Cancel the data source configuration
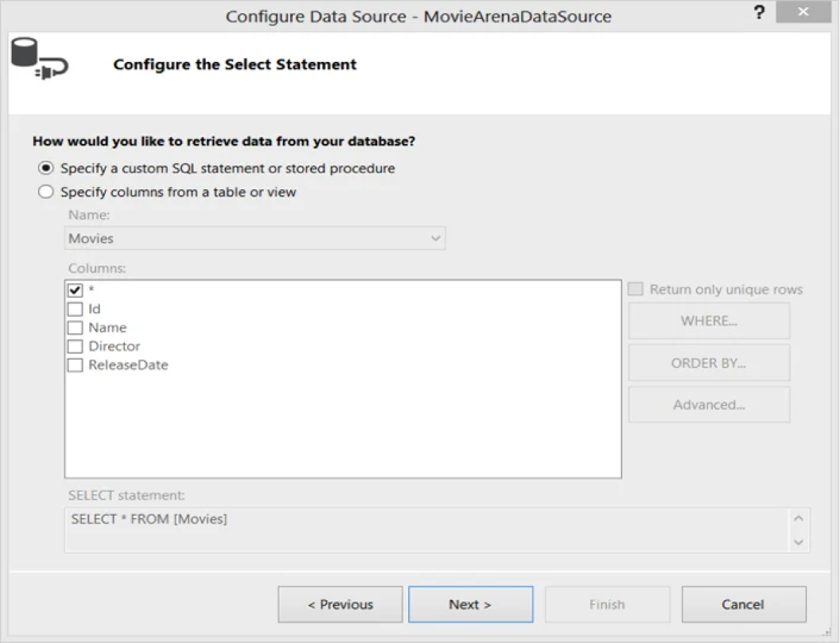The image size is (840, 643). [744, 604]
